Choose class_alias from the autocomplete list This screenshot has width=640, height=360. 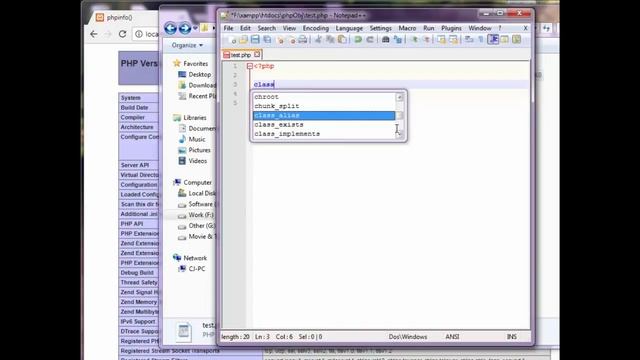click(324, 116)
